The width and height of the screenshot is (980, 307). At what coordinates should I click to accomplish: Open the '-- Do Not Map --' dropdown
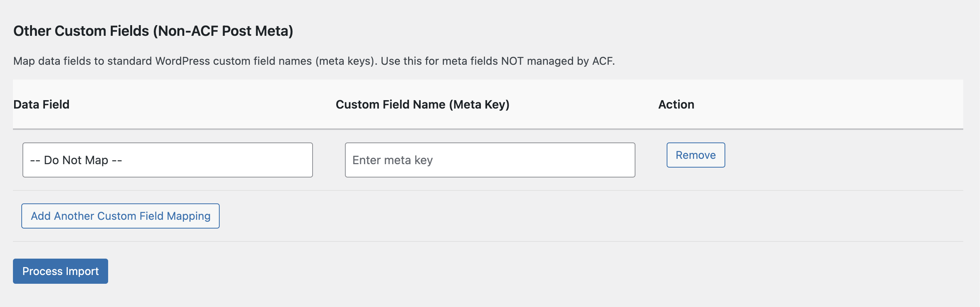pos(168,160)
